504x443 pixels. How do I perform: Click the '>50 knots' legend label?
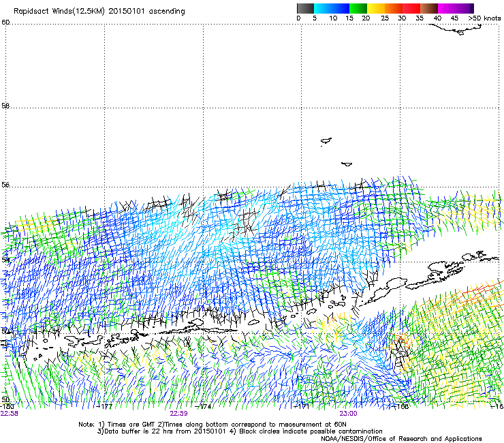tap(484, 18)
